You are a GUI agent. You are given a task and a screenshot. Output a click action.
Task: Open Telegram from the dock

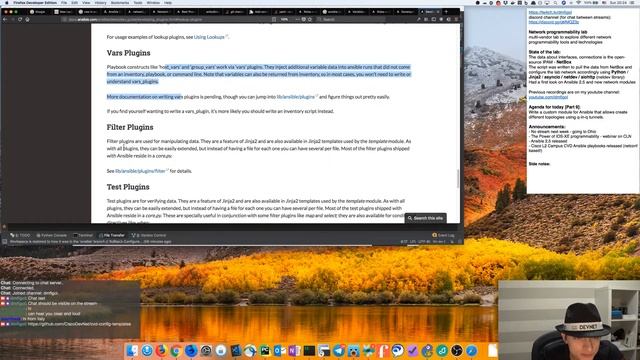pos(339,350)
